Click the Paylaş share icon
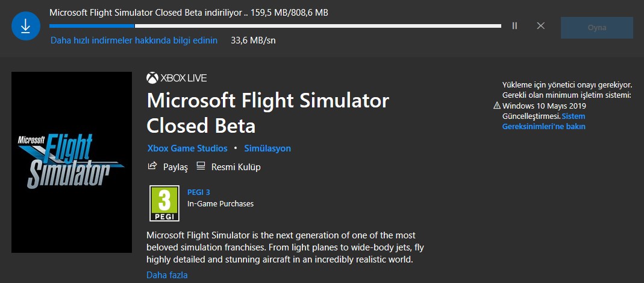The height and width of the screenshot is (283, 644). [153, 167]
